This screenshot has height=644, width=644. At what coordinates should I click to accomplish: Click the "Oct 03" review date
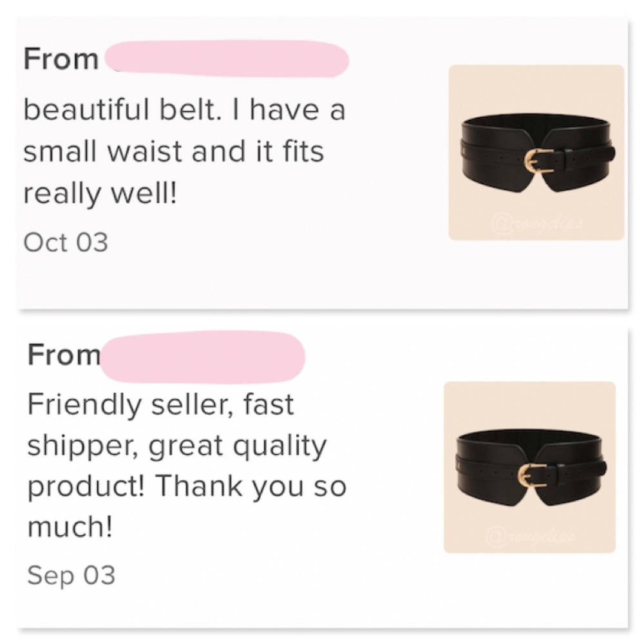[65, 242]
